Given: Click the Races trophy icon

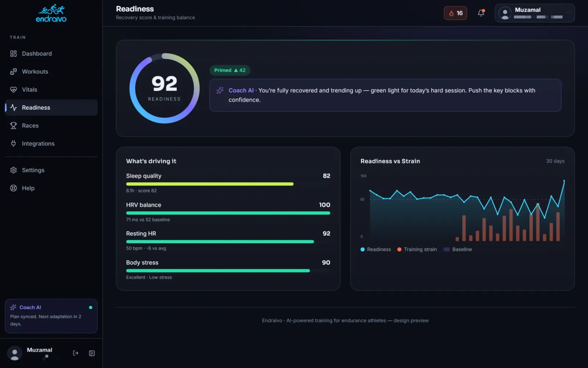Looking at the screenshot, I should [14, 126].
